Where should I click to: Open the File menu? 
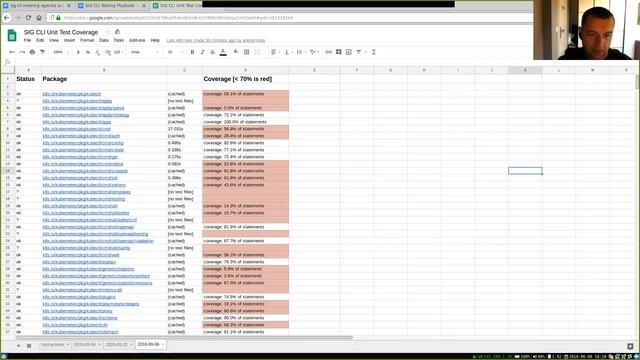coord(27,40)
